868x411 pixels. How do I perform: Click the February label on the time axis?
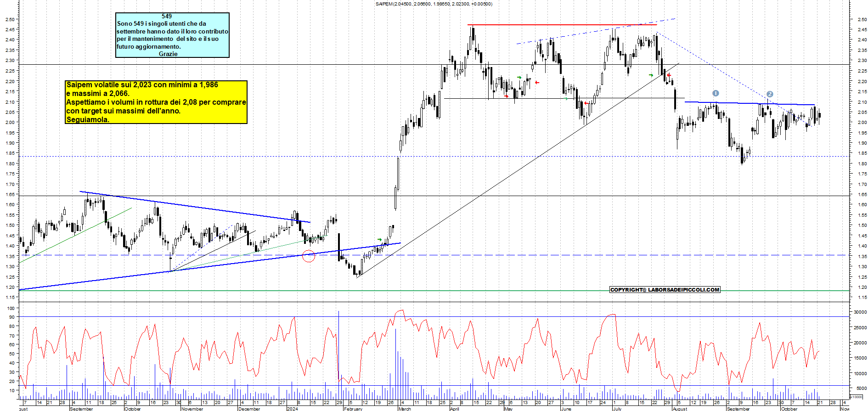click(353, 409)
